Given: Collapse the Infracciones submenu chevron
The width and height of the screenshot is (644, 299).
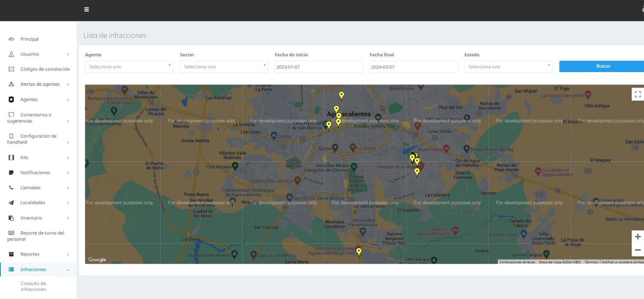Looking at the screenshot, I should point(68,270).
